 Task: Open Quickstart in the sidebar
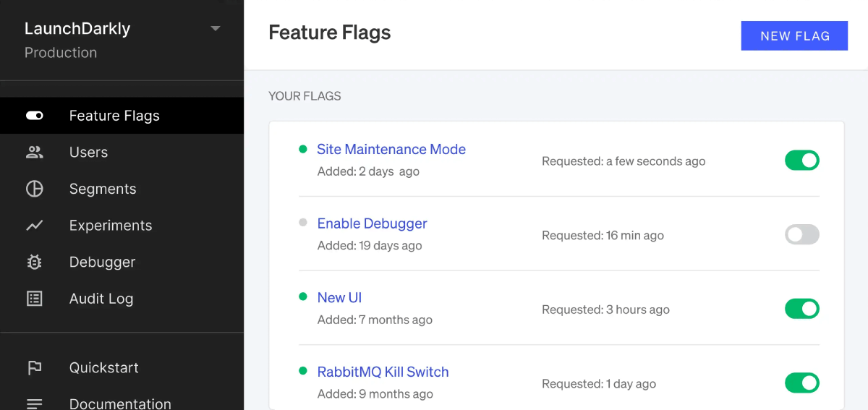[122, 367]
